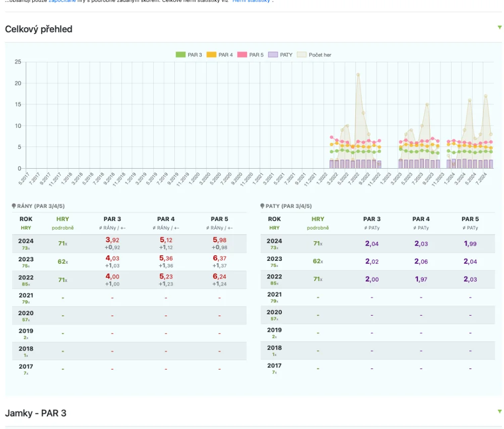
Task: Click the 7.2024 x-axis label
Action: (x=481, y=179)
